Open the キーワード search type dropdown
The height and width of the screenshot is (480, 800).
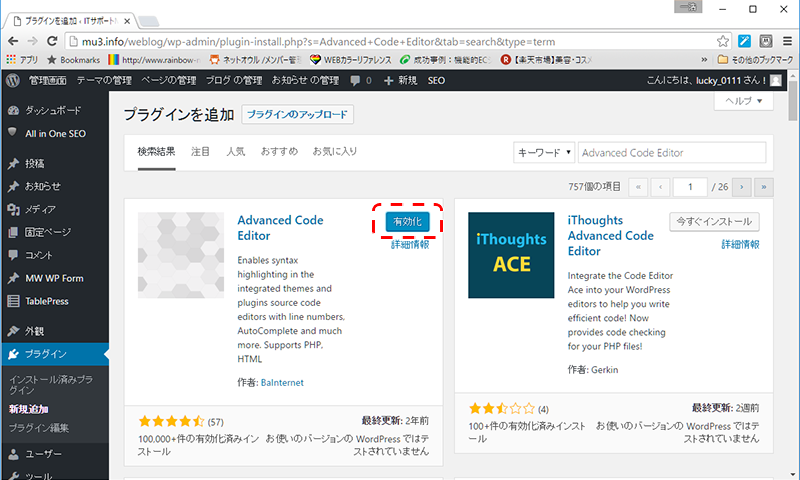[544, 153]
